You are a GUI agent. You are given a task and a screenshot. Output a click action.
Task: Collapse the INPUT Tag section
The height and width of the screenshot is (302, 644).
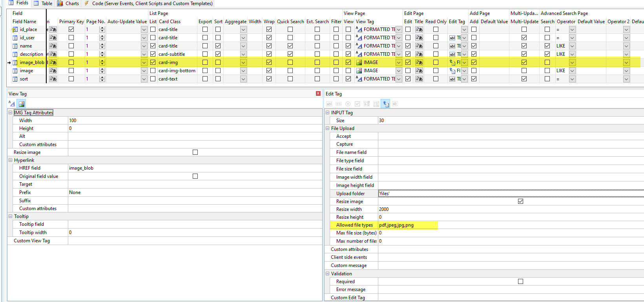point(327,112)
